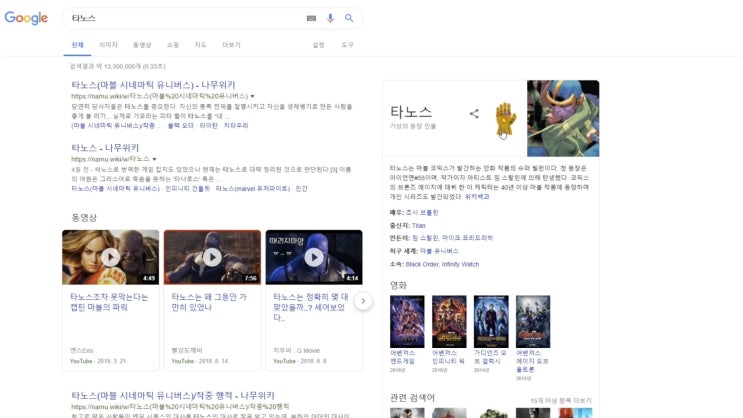743x418 pixels.
Task: Start voice search with microphone icon
Action: click(330, 18)
